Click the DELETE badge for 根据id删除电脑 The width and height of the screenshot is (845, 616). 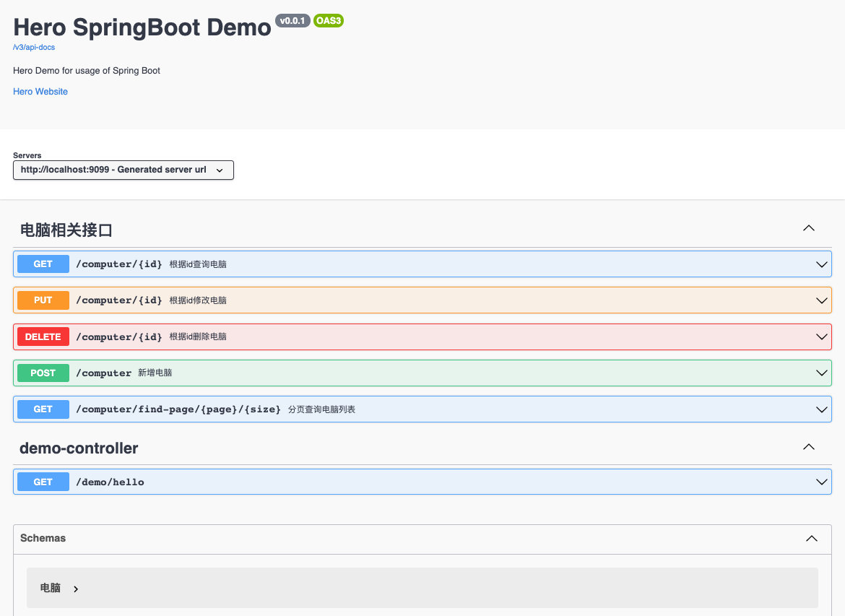(x=43, y=337)
